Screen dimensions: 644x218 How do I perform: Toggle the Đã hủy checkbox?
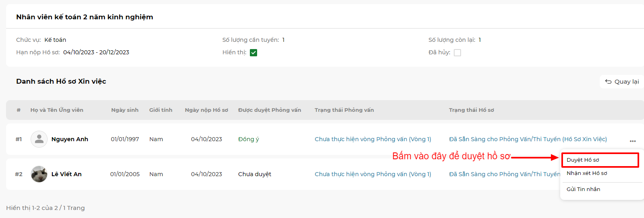coord(457,53)
